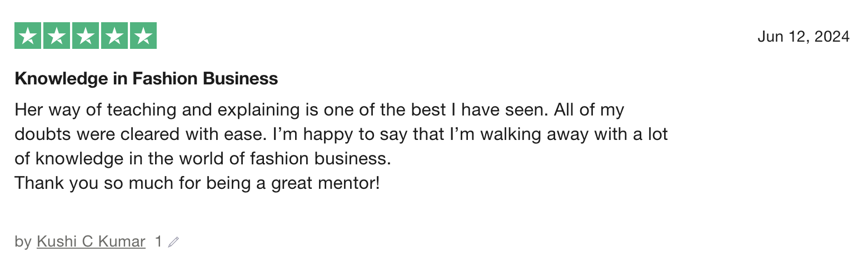Click the word 'by' before the author name
Viewport: 868px width, 261px height.
pyautogui.click(x=23, y=242)
